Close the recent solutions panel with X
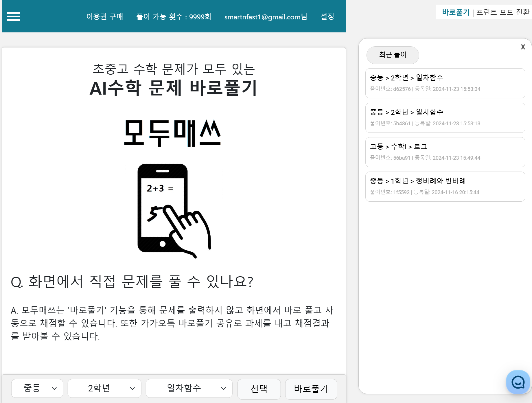The image size is (532, 403). [523, 47]
